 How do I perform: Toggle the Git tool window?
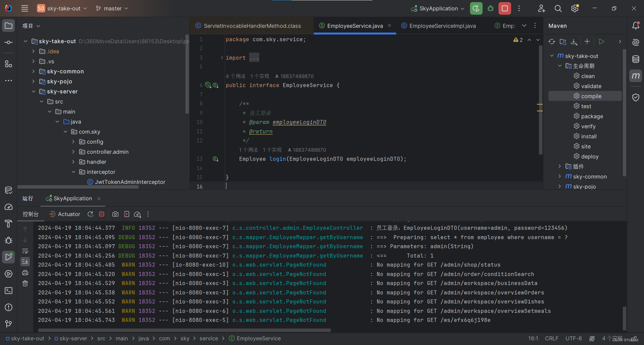(9, 324)
